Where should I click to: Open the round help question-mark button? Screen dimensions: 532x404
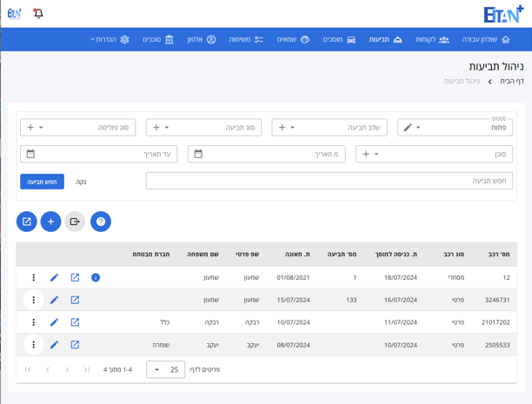[x=101, y=222]
